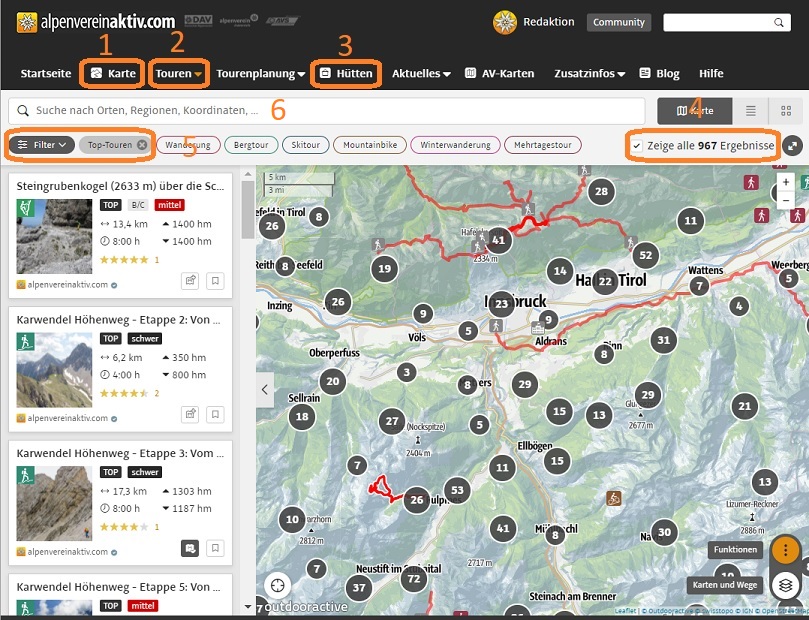Click share icon on Karwendel Etappe 2 card

[x=190, y=414]
